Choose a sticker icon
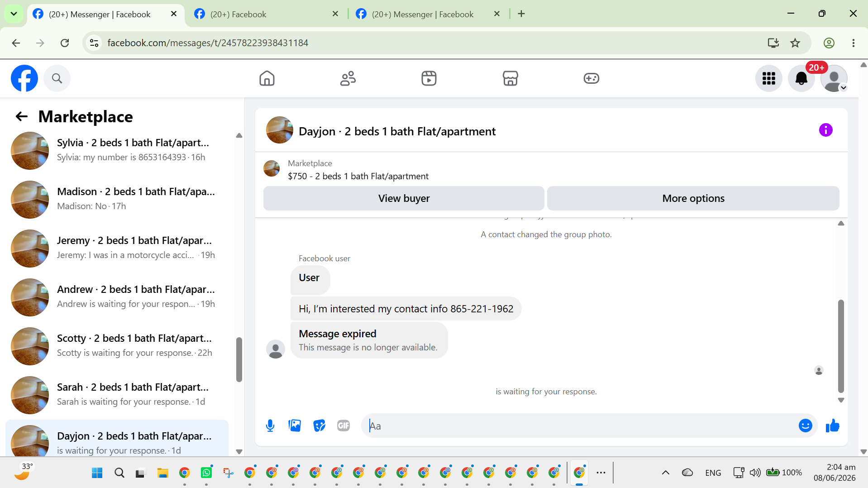The image size is (868, 488). point(319,426)
